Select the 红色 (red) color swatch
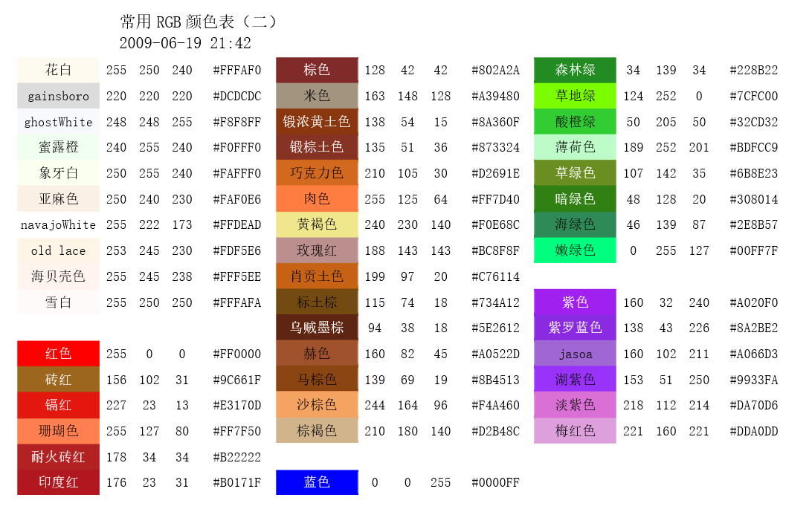The height and width of the screenshot is (512, 812). pyautogui.click(x=58, y=354)
